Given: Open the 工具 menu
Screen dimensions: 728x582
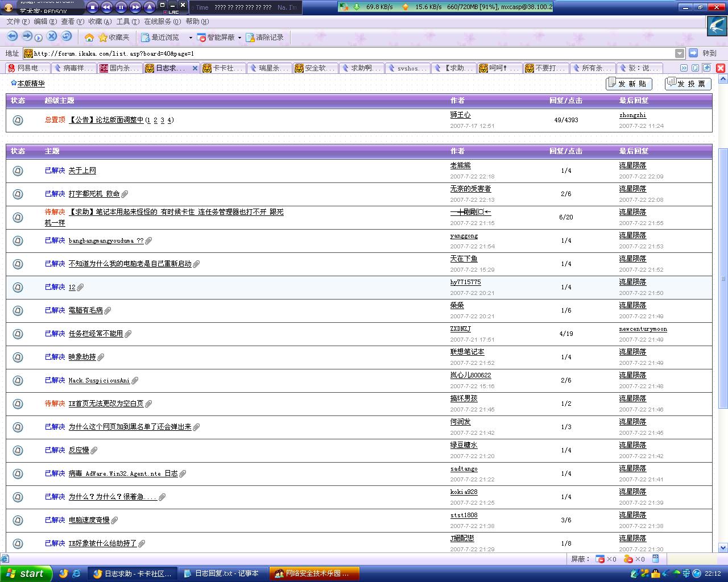Looking at the screenshot, I should (127, 22).
